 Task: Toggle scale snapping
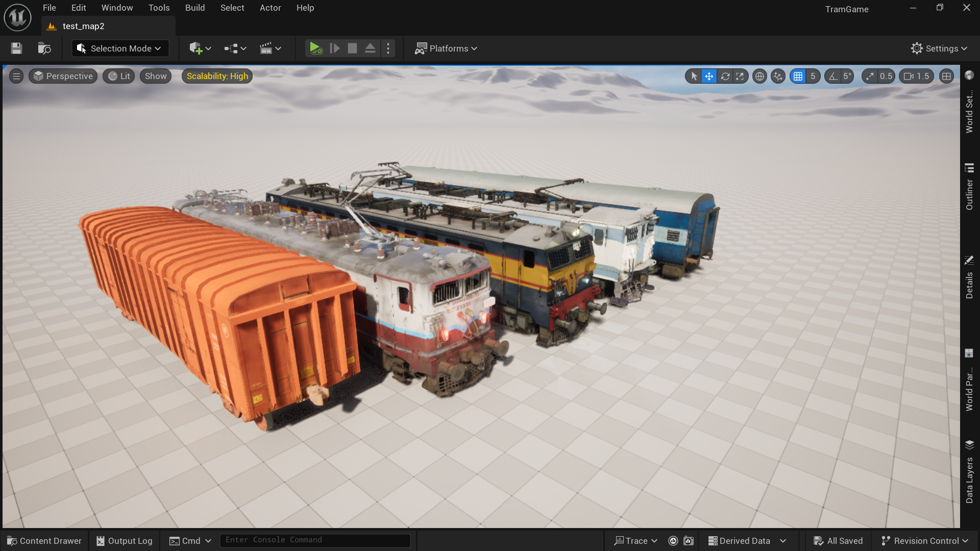pos(870,77)
